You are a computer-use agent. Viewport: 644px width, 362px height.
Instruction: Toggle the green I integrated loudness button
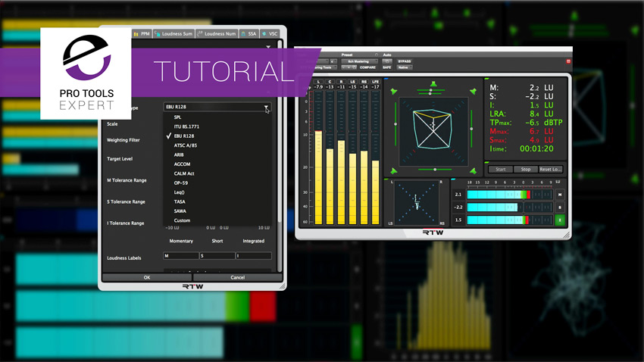coord(560,220)
